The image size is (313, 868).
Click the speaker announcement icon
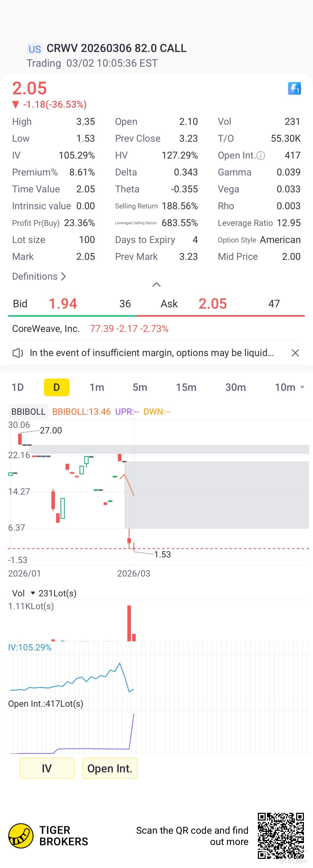point(17,353)
